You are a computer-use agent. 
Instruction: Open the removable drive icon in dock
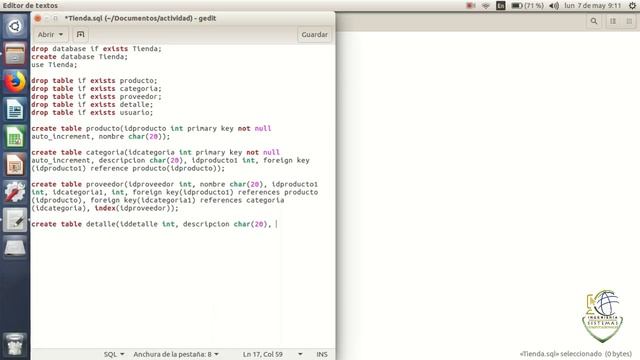pyautogui.click(x=15, y=248)
